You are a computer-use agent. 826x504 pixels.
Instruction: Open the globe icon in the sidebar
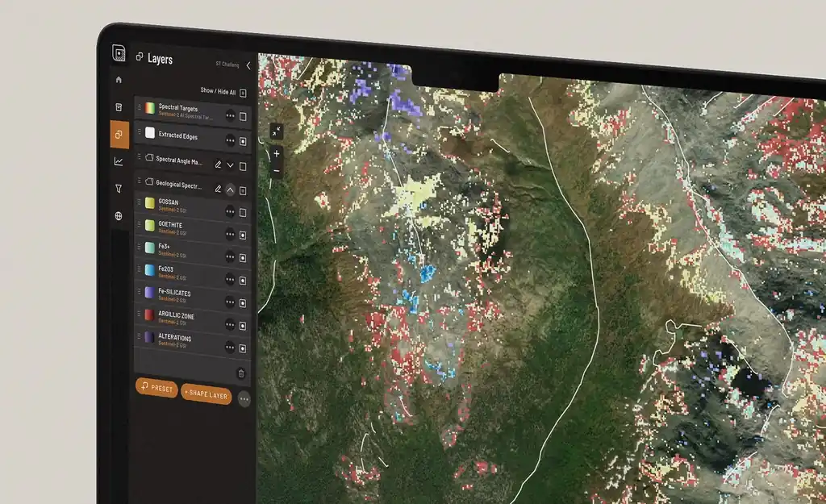coord(119,216)
